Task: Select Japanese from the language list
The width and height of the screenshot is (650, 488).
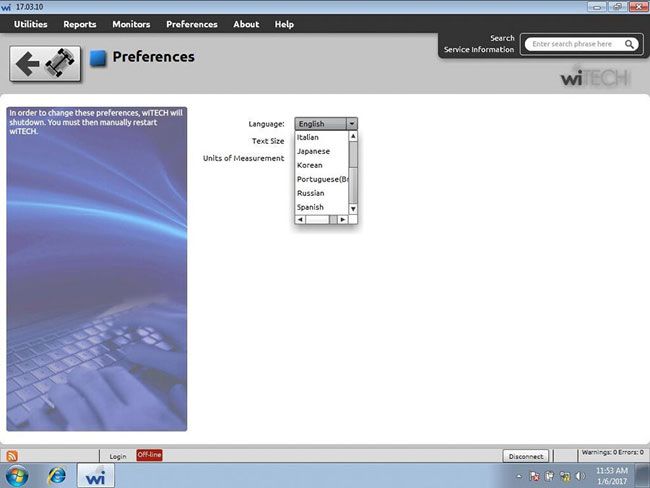Action: coord(313,151)
